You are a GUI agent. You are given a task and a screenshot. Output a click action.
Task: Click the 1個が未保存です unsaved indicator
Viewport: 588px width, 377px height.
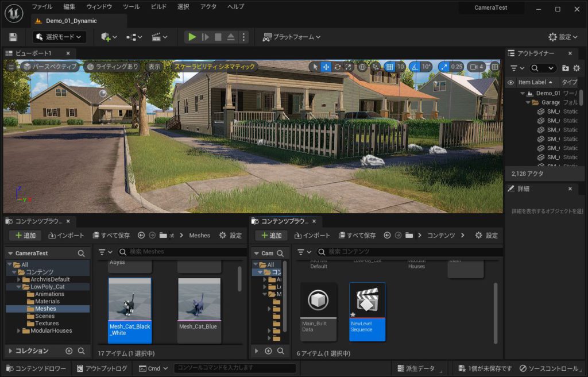click(x=485, y=368)
